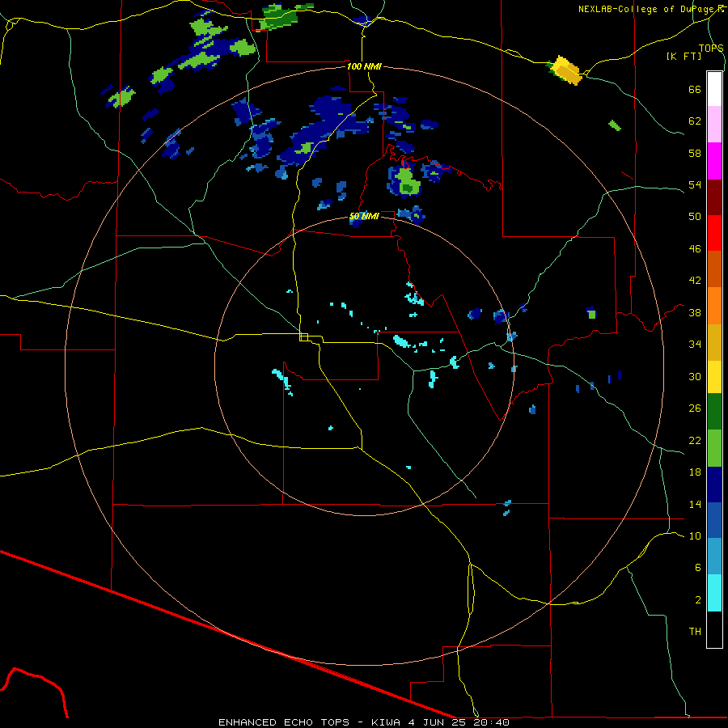Click the black TH legend swatch
This screenshot has height=728, width=728.
[x=714, y=629]
